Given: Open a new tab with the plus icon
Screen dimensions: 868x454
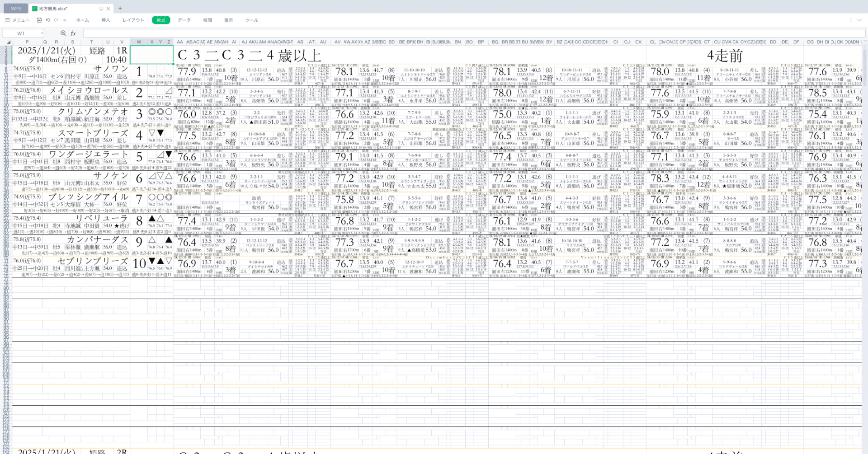Looking at the screenshot, I should [120, 8].
